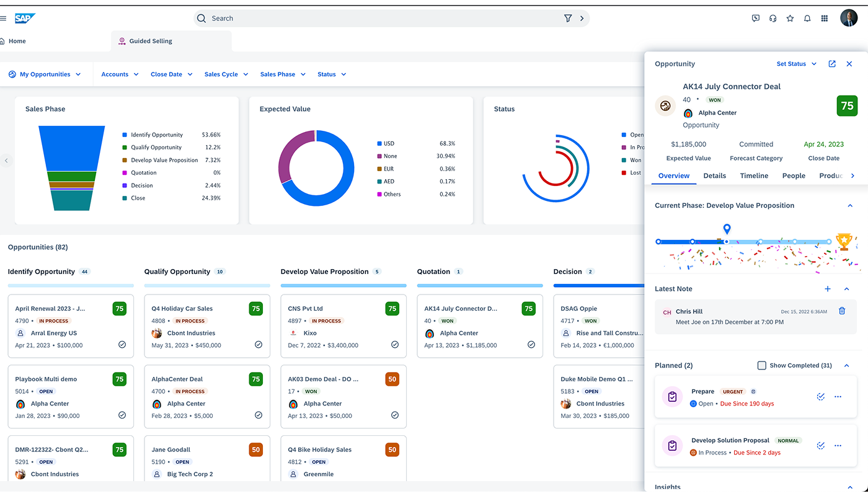The image size is (868, 496).
Task: Expand the Sales Cycle filter dropdown
Action: click(x=226, y=74)
